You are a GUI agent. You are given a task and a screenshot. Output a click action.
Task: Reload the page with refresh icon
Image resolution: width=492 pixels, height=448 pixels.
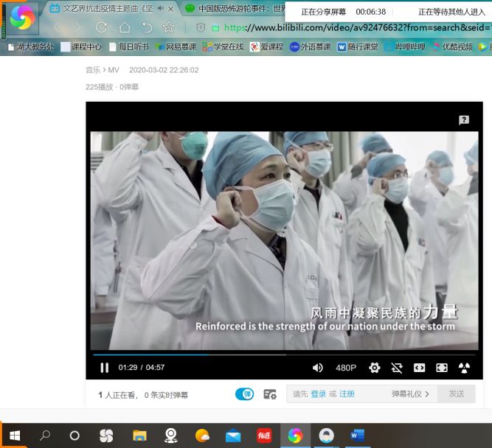point(101,27)
